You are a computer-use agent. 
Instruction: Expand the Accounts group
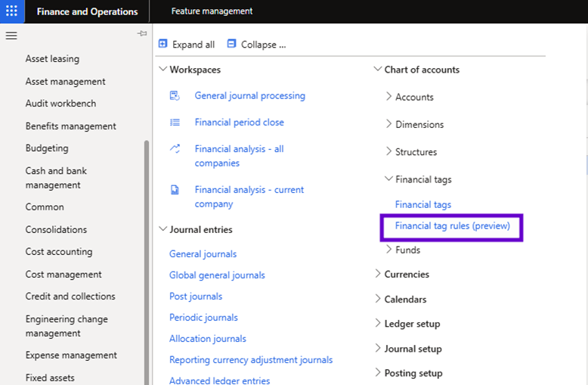388,97
